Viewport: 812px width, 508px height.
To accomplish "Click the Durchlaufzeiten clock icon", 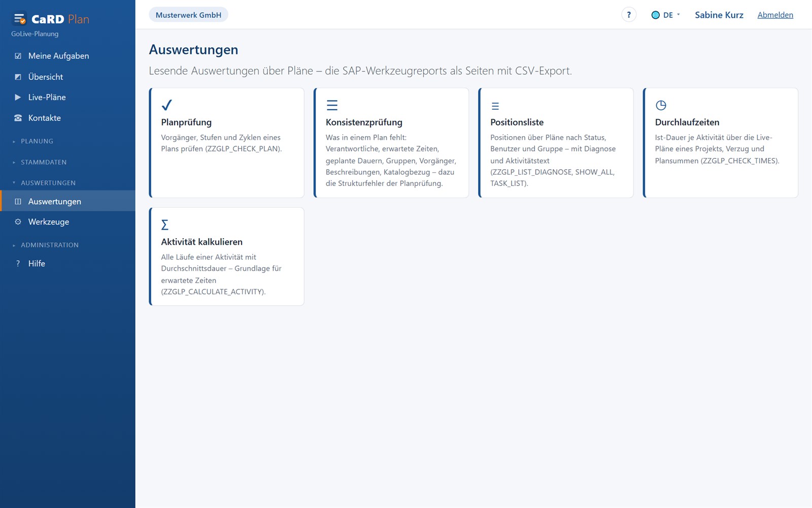I will (661, 105).
